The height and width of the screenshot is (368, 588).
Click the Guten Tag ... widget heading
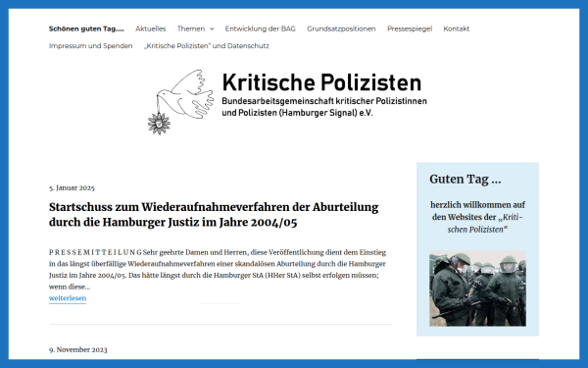465,180
